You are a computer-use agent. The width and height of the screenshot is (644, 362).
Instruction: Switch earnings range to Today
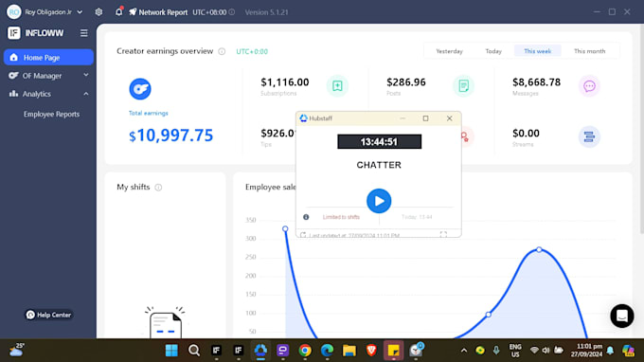coord(493,51)
